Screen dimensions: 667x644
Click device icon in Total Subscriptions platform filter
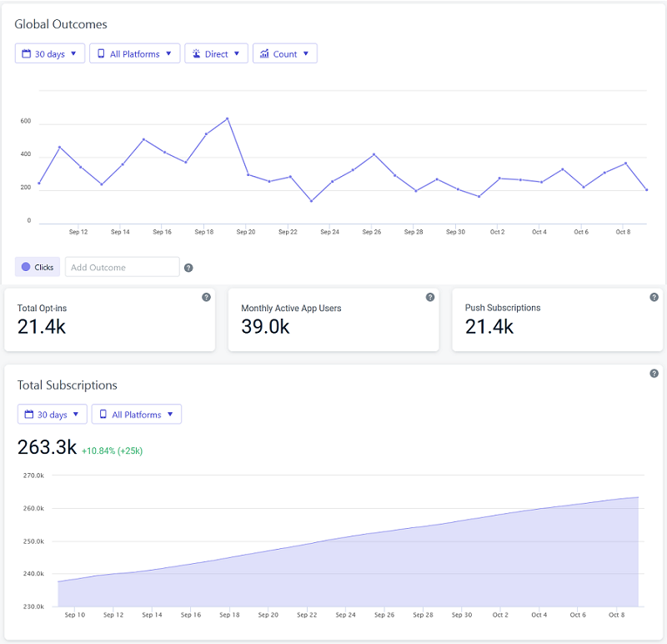(103, 415)
